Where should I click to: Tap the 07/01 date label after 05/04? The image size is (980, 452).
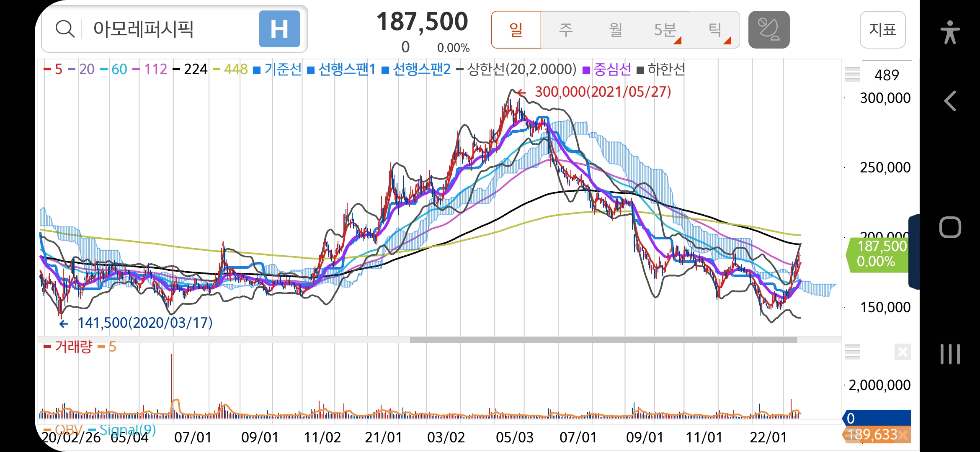click(193, 438)
